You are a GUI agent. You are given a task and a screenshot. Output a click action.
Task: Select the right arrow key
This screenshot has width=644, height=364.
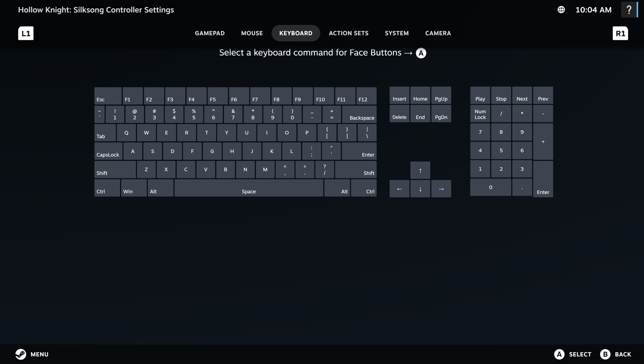(441, 189)
